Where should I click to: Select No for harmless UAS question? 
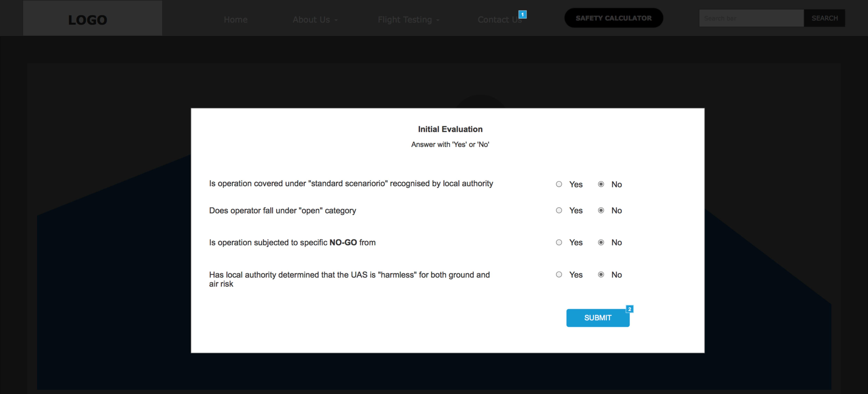(601, 274)
